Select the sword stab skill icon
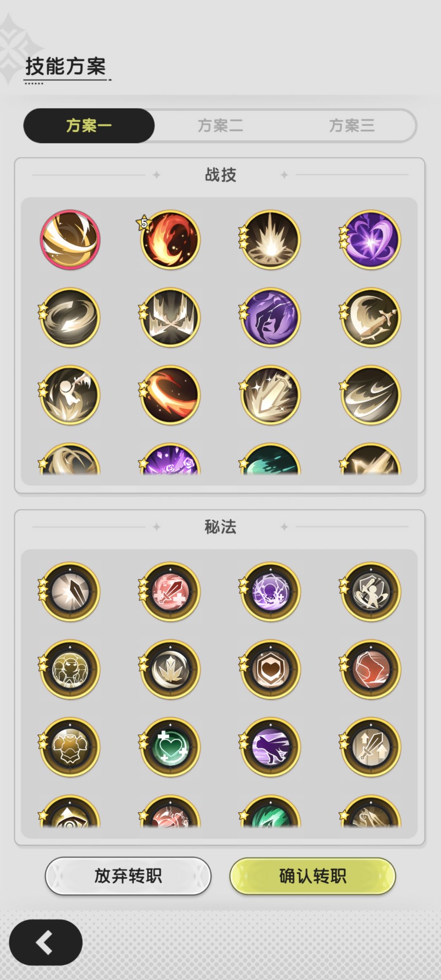Screen dimensions: 441x980 (x=271, y=395)
